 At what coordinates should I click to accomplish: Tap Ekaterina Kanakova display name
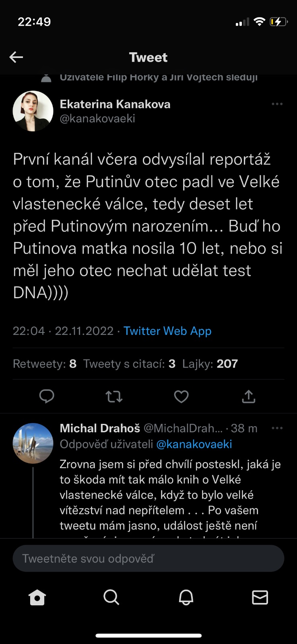115,104
